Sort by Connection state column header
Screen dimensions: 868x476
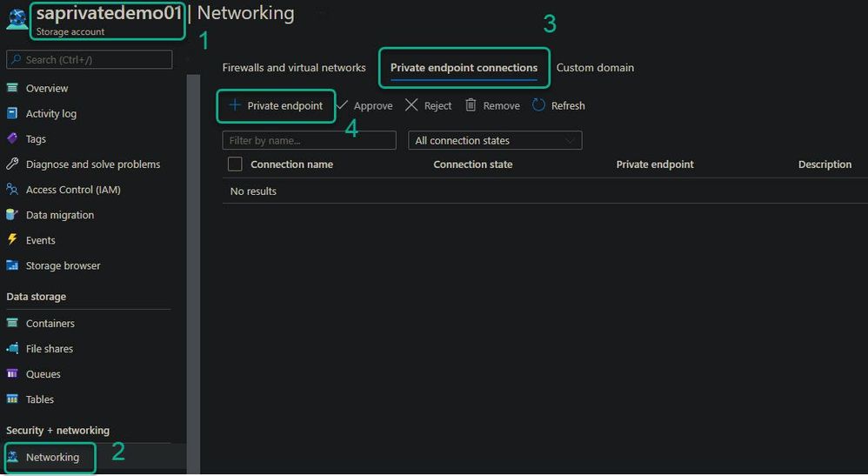tap(473, 164)
